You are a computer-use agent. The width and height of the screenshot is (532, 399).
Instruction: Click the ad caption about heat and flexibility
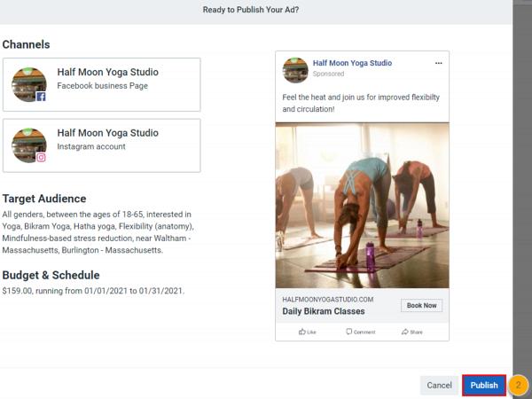coord(358,102)
